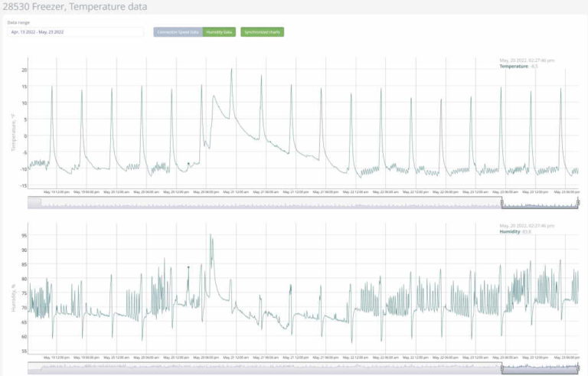Click left handle of temperature range selector

coord(501,202)
